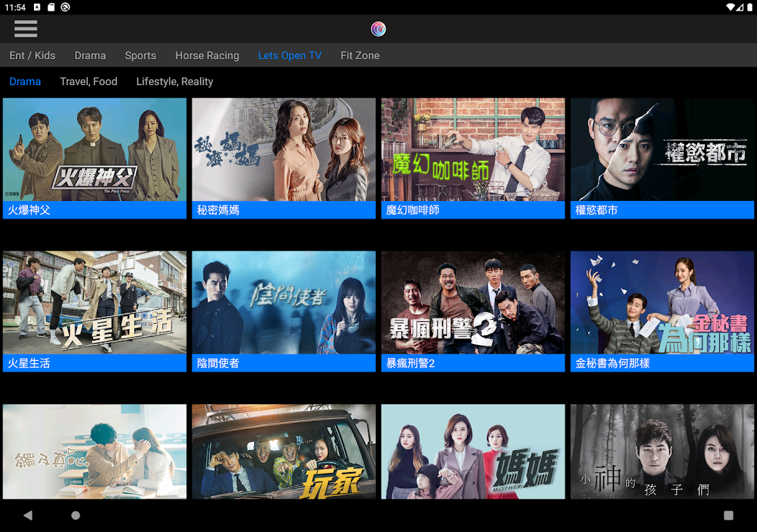Tap the Android back navigation button
The width and height of the screenshot is (757, 532).
coord(28,515)
